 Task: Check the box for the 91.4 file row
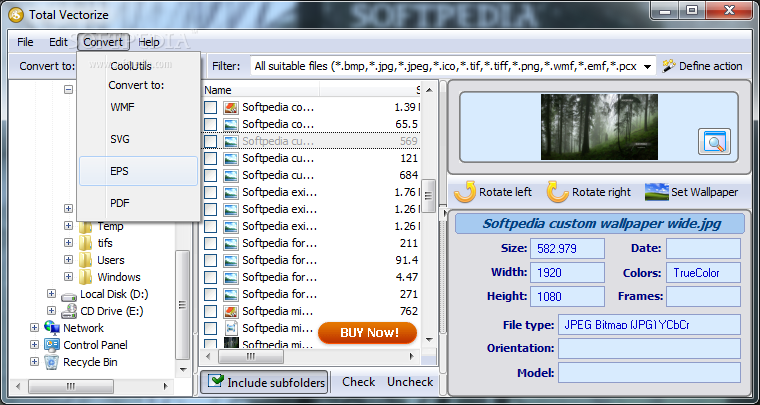210,260
